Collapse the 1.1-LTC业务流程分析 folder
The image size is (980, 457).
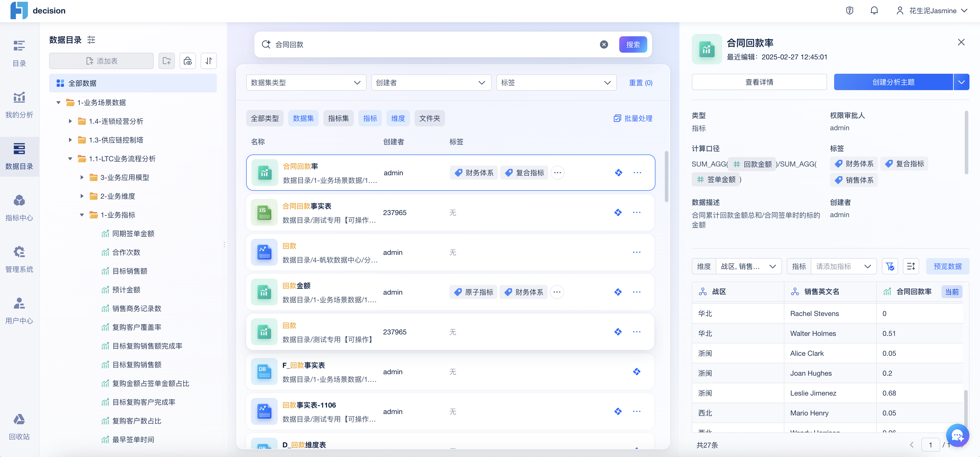[70, 159]
